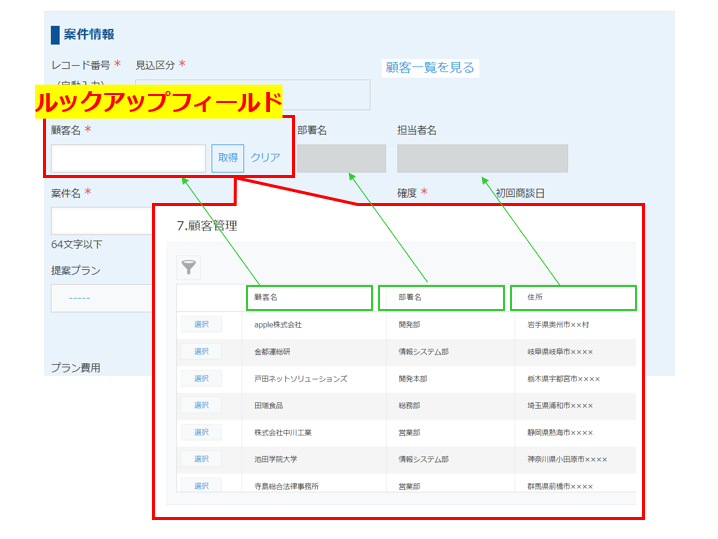718x539 pixels.
Task: Select the apple株式会社 customer name cell
Action: tap(278, 325)
